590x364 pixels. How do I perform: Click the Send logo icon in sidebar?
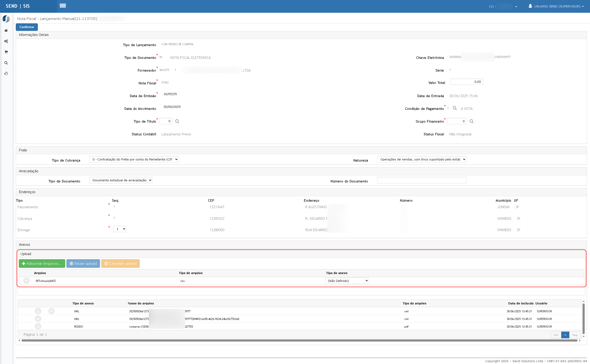(6, 19)
